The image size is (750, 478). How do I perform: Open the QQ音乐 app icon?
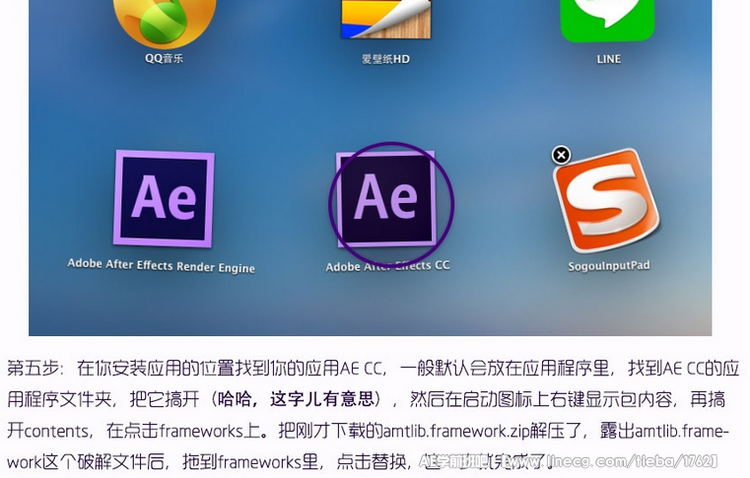pyautogui.click(x=164, y=22)
